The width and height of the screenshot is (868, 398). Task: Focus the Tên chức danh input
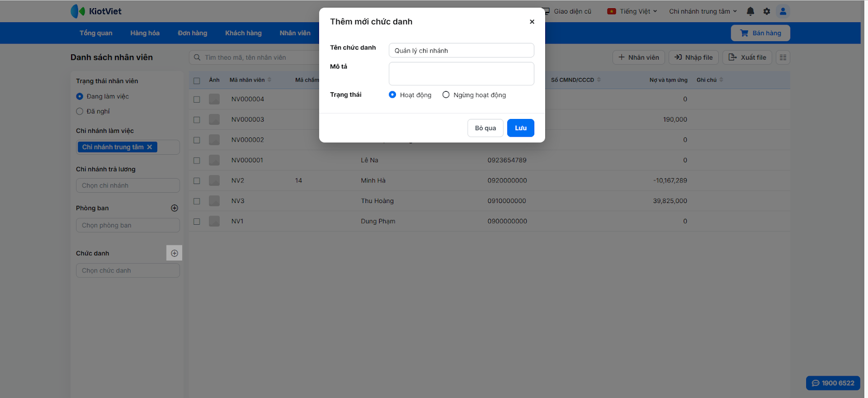[462, 50]
